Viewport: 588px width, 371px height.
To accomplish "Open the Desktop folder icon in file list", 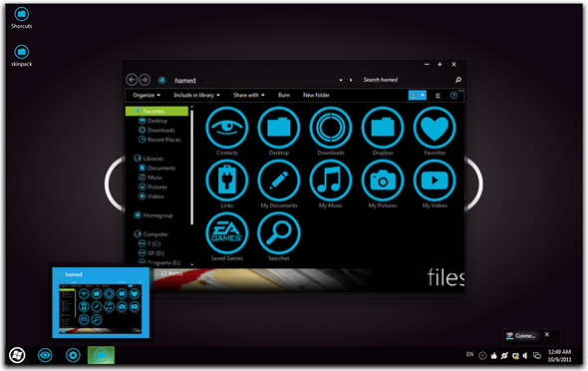I will coord(279,128).
